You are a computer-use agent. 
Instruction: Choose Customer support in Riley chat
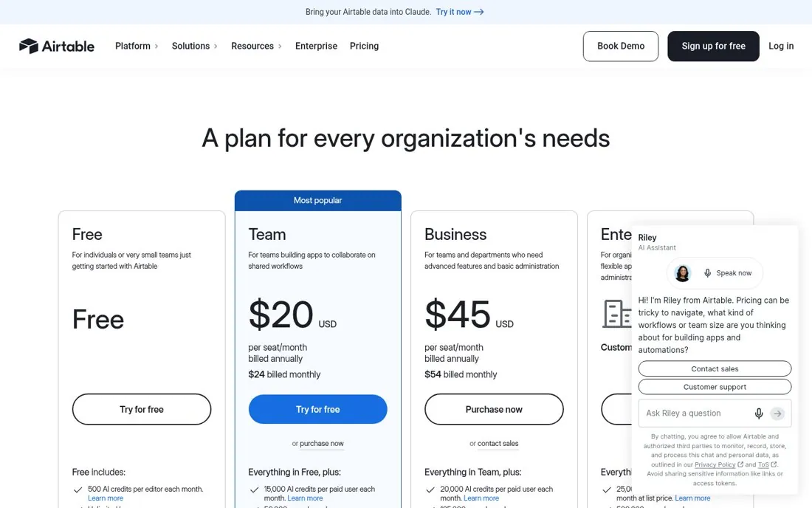pyautogui.click(x=715, y=387)
